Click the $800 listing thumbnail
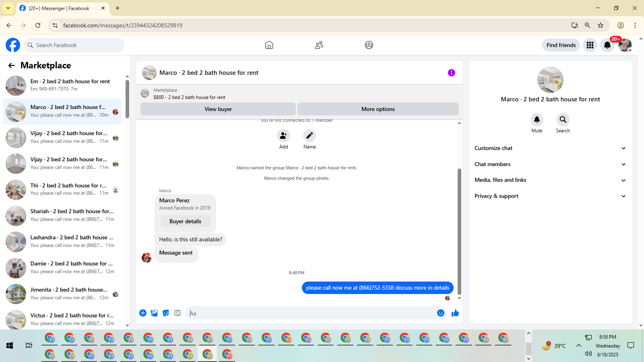This screenshot has height=362, width=644. pyautogui.click(x=145, y=94)
